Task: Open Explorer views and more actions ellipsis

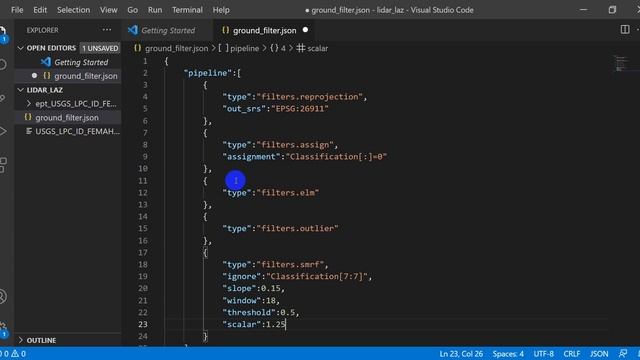Action: point(107,30)
